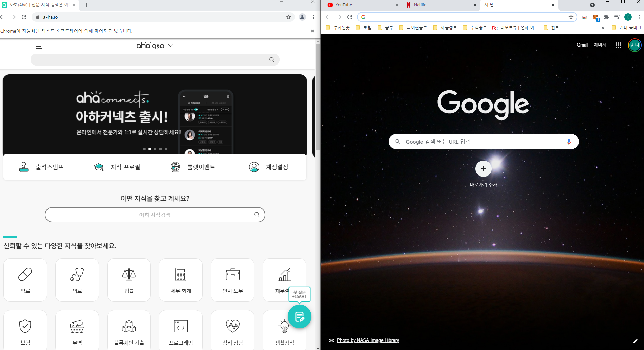644x350 pixels.
Task: Open the 차니 Google account avatar
Action: tap(634, 45)
